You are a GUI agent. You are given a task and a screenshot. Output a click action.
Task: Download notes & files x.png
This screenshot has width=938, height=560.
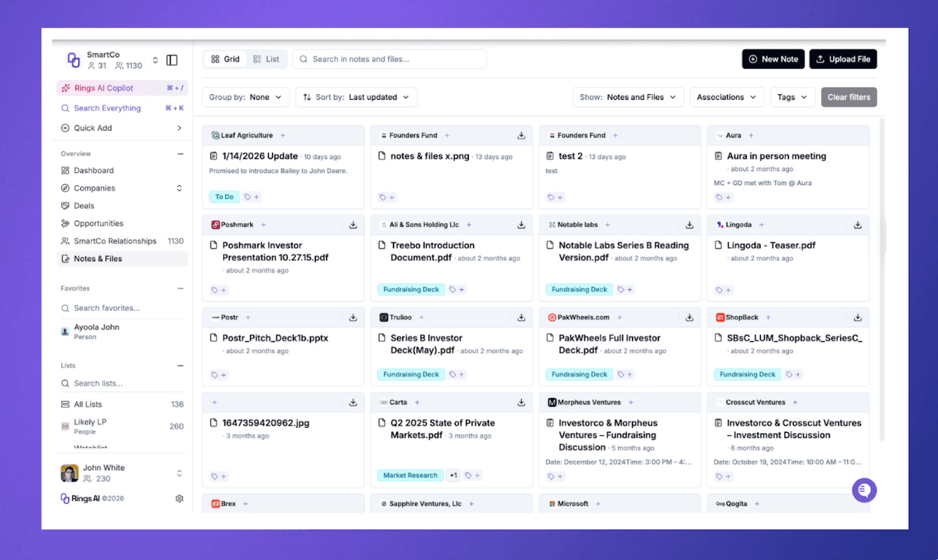point(521,135)
